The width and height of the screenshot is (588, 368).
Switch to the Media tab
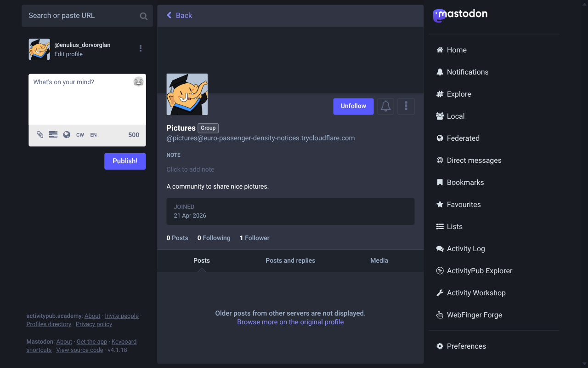coord(379,260)
